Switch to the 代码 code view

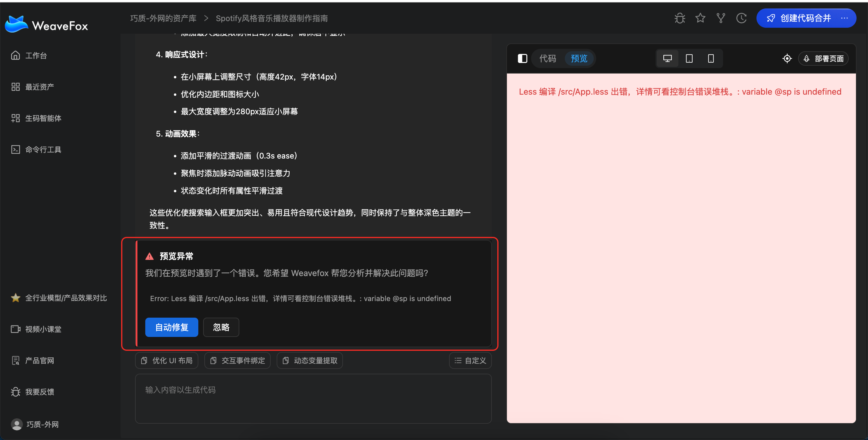pyautogui.click(x=548, y=59)
